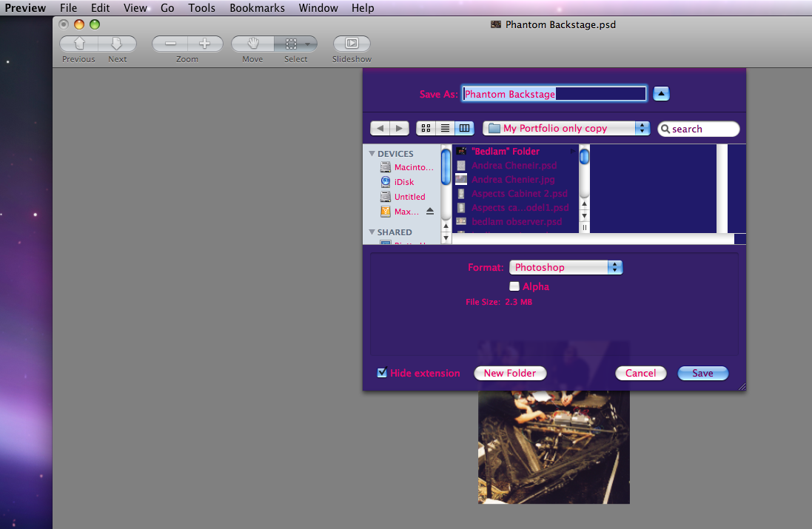Screen dimensions: 812x529
Task: Start the Slideshow from the toolbar
Action: (x=351, y=44)
